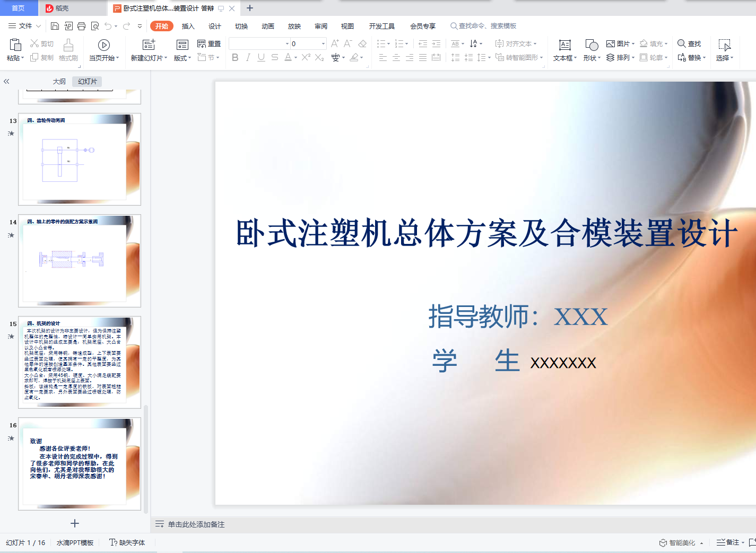Open the font name dropdown
This screenshot has height=553, width=756.
[287, 43]
